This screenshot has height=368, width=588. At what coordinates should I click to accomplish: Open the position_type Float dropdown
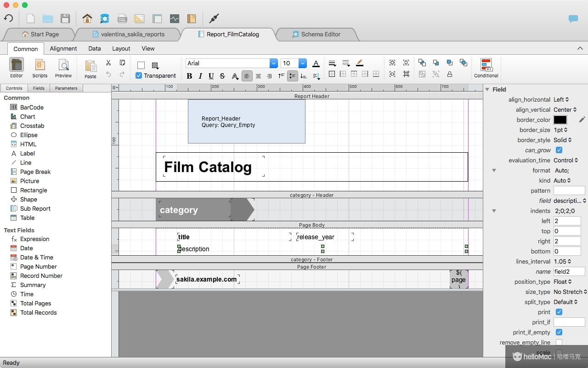point(563,282)
